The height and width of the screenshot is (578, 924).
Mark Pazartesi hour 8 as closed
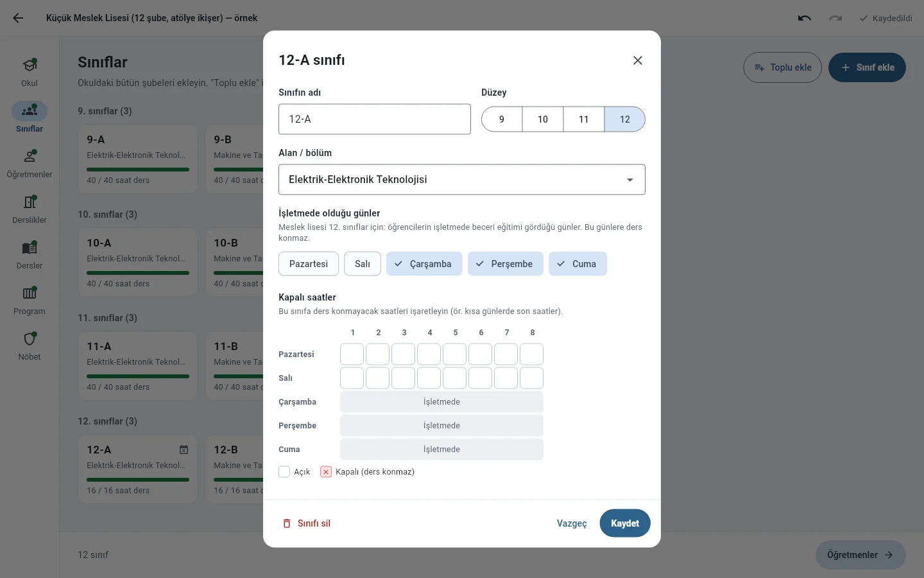(x=532, y=355)
